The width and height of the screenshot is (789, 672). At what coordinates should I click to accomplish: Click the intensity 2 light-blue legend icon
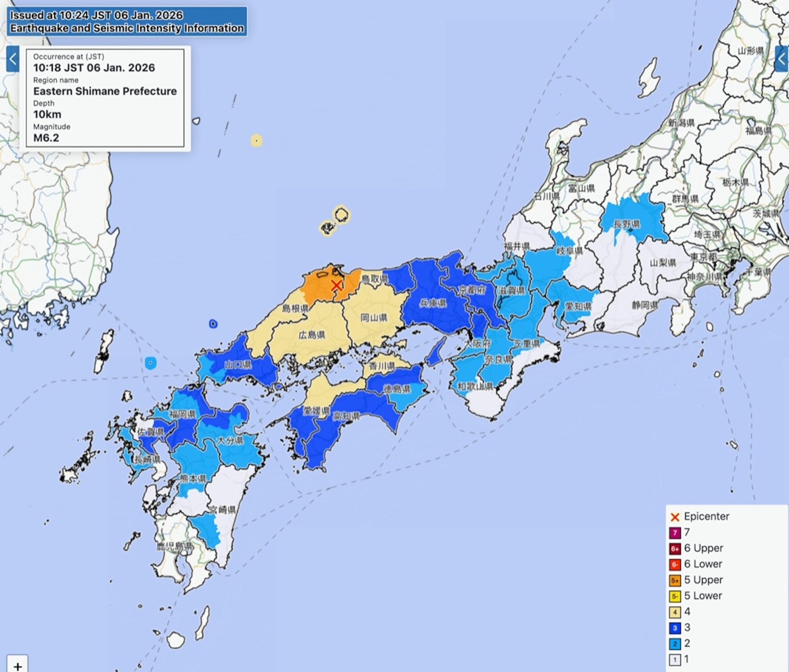click(675, 644)
